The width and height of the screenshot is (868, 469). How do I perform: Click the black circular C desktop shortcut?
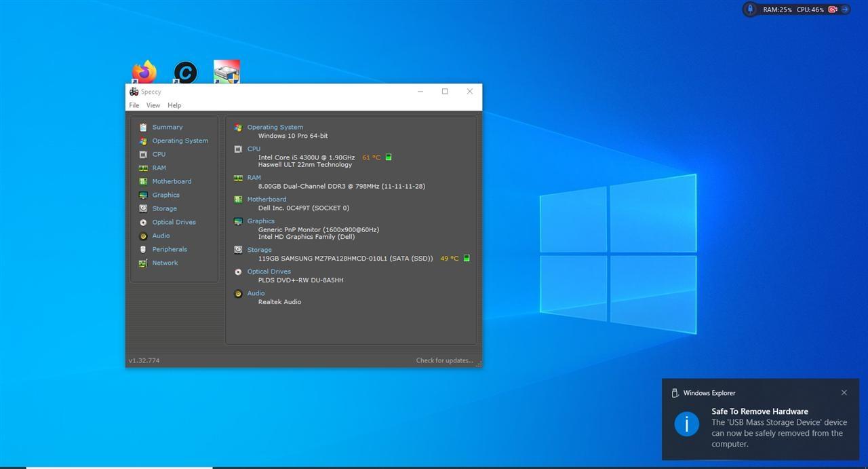coord(185,72)
